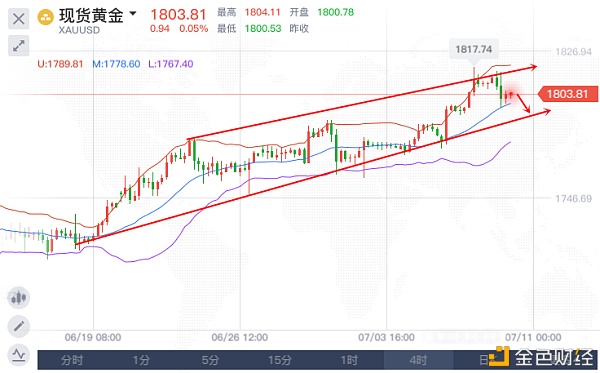Open the 现货黄金 symbol dropdown arrow

[x=133, y=14]
